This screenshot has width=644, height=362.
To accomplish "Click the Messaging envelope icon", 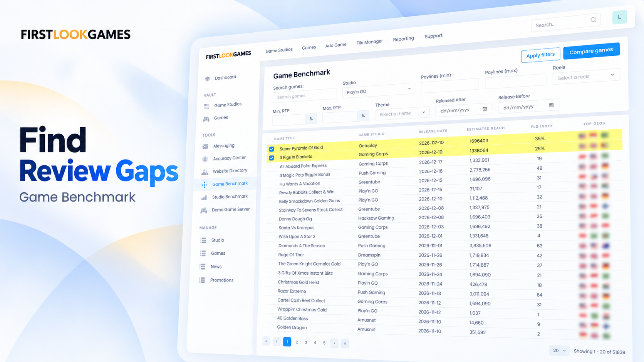I will 205,147.
